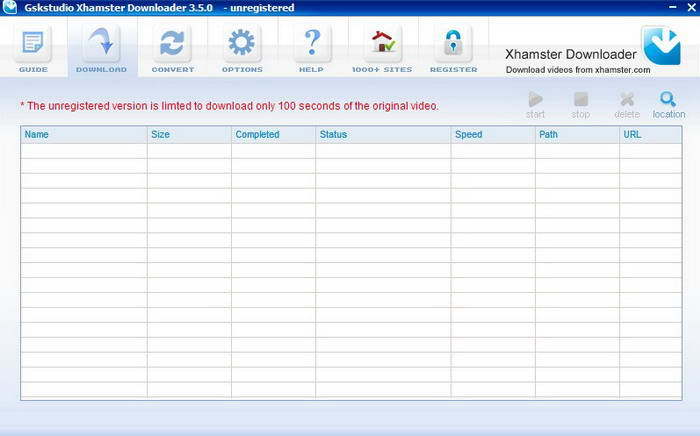Image resolution: width=700 pixels, height=436 pixels.
Task: Close the downloader window
Action: [691, 7]
